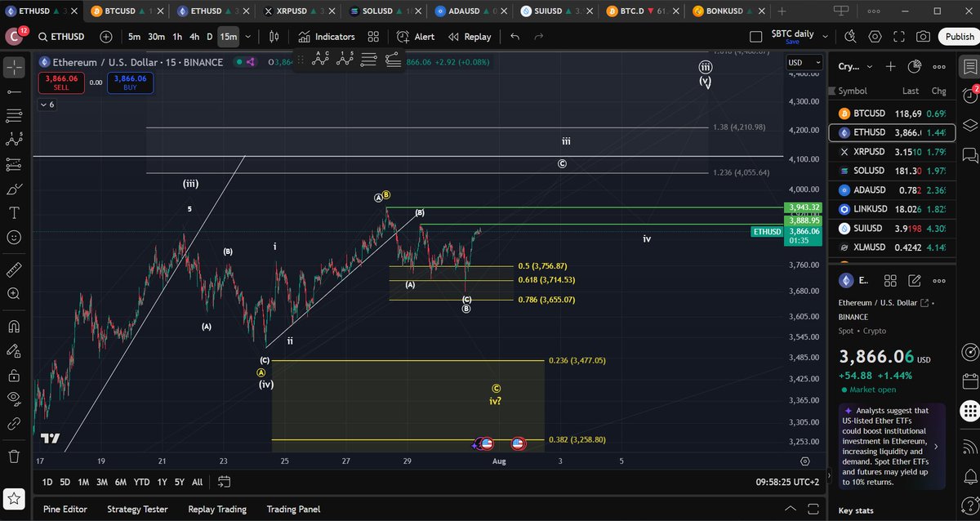Image resolution: width=980 pixels, height=521 pixels.
Task: Toggle magnet mode in drawing sidebar
Action: [x=14, y=326]
